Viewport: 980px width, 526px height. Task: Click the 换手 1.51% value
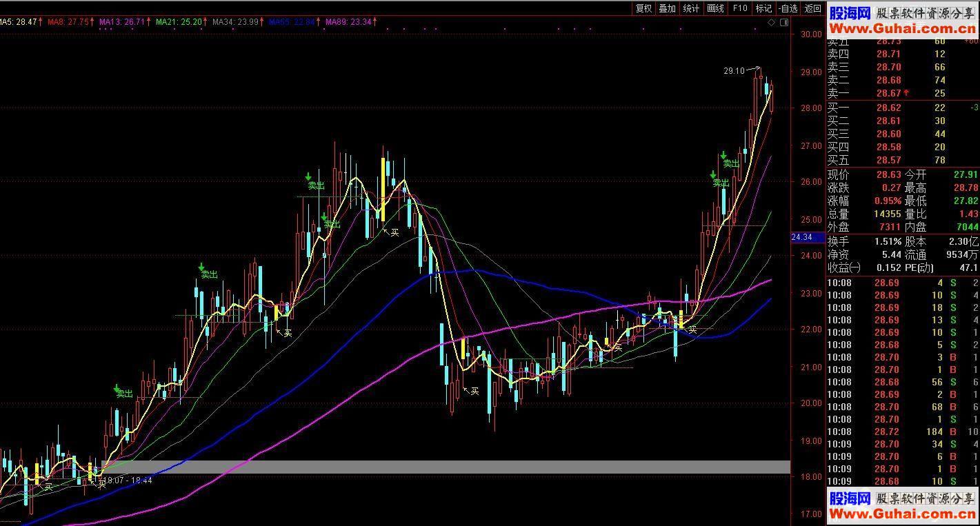coord(888,242)
